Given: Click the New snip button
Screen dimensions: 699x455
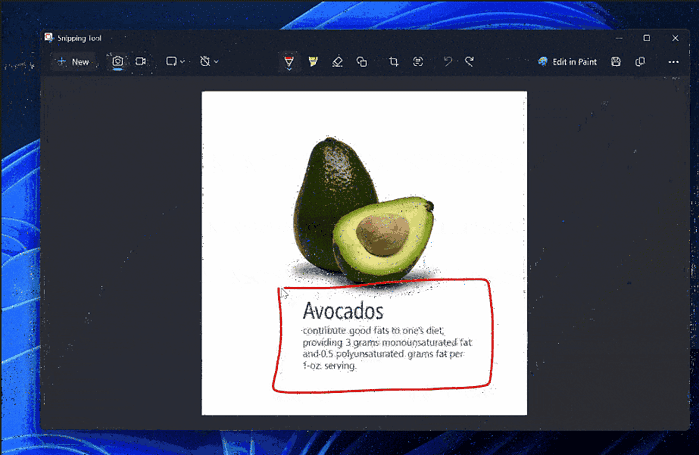Looking at the screenshot, I should 74,62.
